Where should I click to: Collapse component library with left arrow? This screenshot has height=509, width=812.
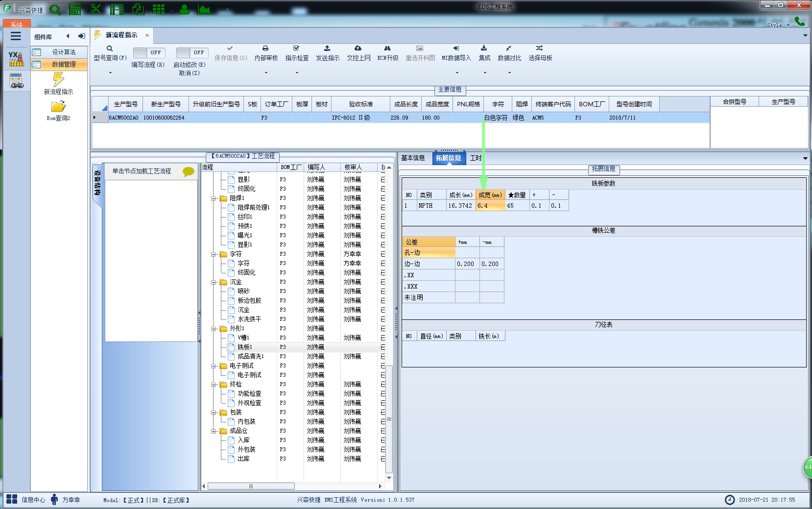[68, 36]
